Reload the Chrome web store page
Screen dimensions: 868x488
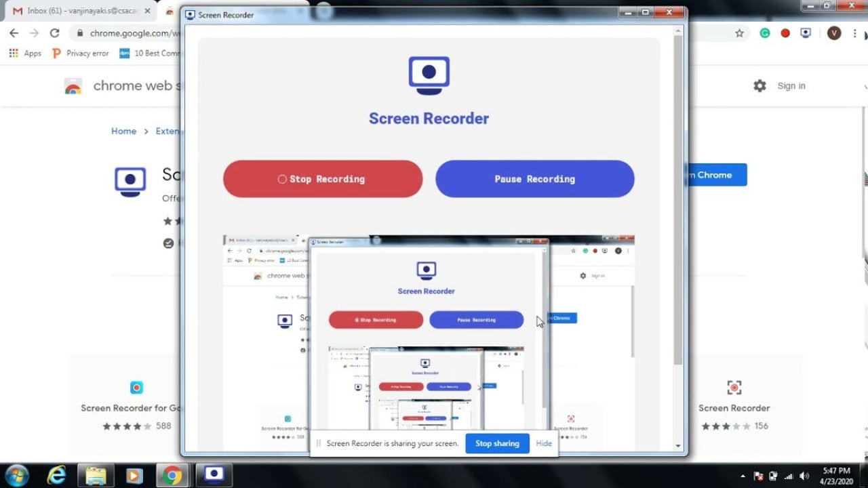[55, 33]
